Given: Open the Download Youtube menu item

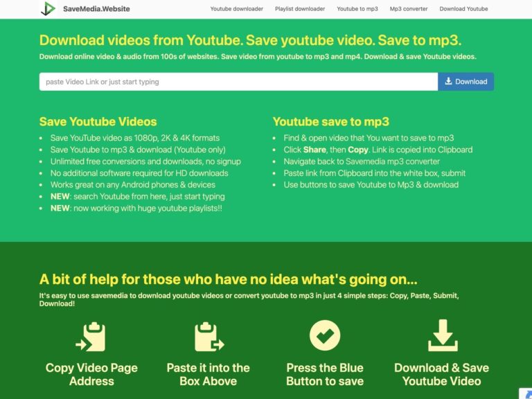Looking at the screenshot, I should click(x=463, y=9).
